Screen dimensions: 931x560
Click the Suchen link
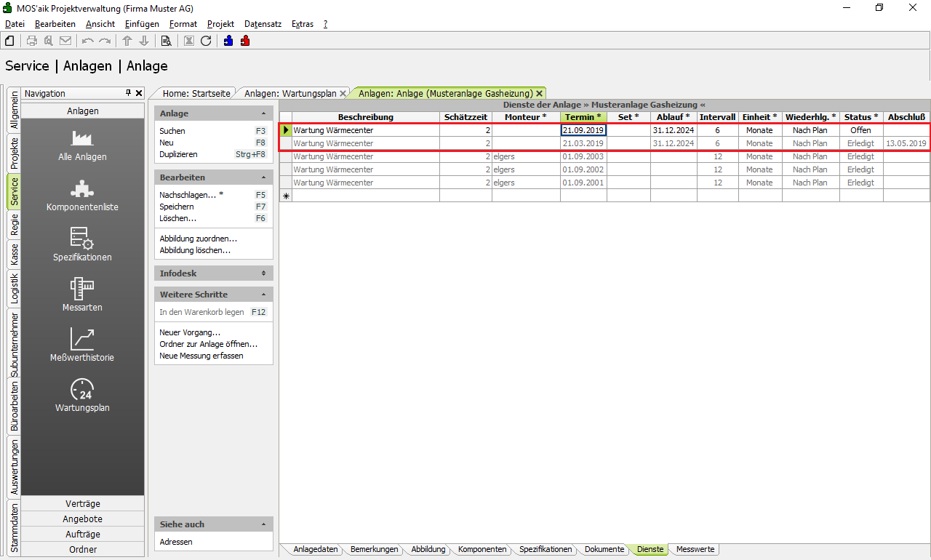pos(172,131)
